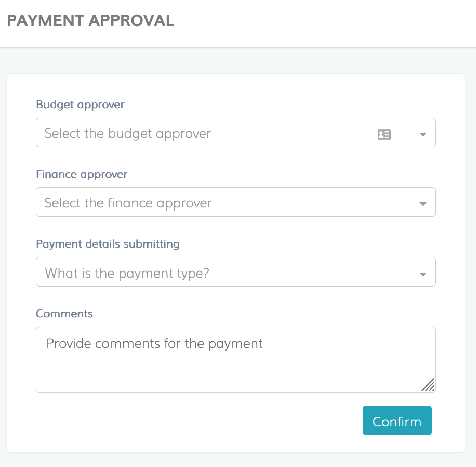Screen dimensions: 476x467
Task: Click the contact card icon in budget approver field
Action: point(384,135)
